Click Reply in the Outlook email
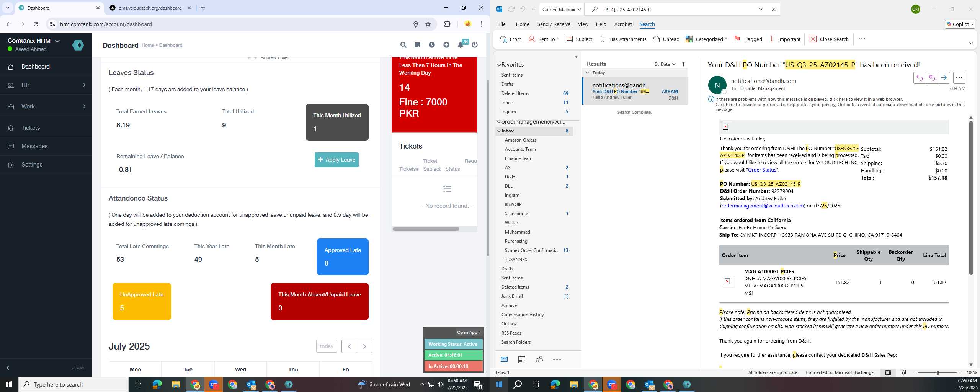 click(919, 78)
